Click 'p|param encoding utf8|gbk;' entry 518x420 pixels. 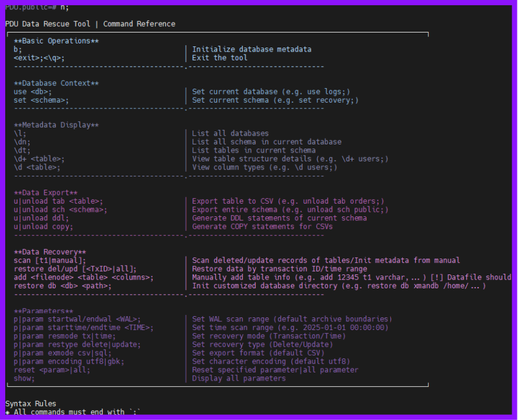(x=69, y=361)
